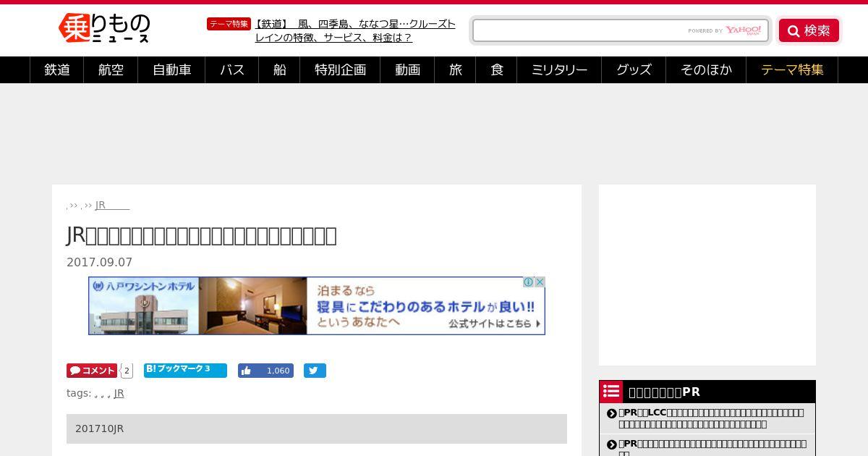Click the comment count 2 bubble
The image size is (868, 456).
pos(127,371)
